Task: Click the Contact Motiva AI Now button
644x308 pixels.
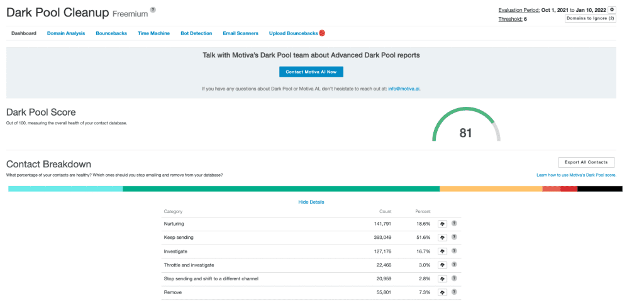Action: point(311,72)
